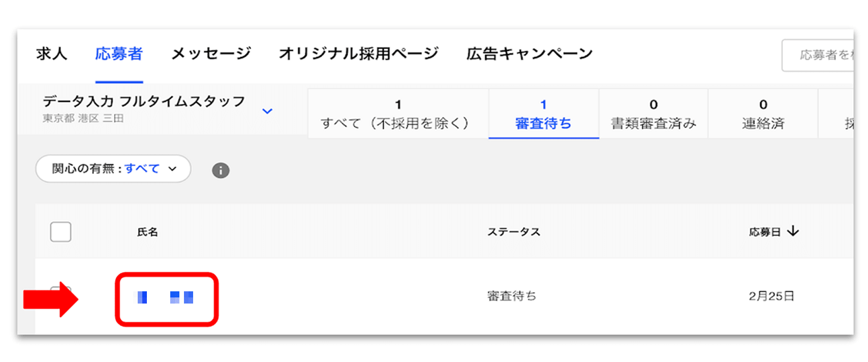Show the すべて（不採用を除く）applicant list
868x362 pixels.
[398, 114]
